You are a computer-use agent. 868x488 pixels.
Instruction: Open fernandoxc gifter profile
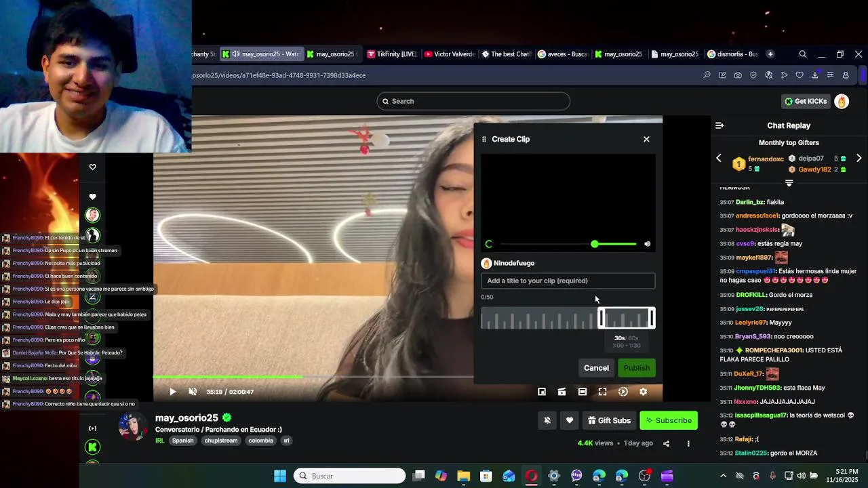[766, 159]
